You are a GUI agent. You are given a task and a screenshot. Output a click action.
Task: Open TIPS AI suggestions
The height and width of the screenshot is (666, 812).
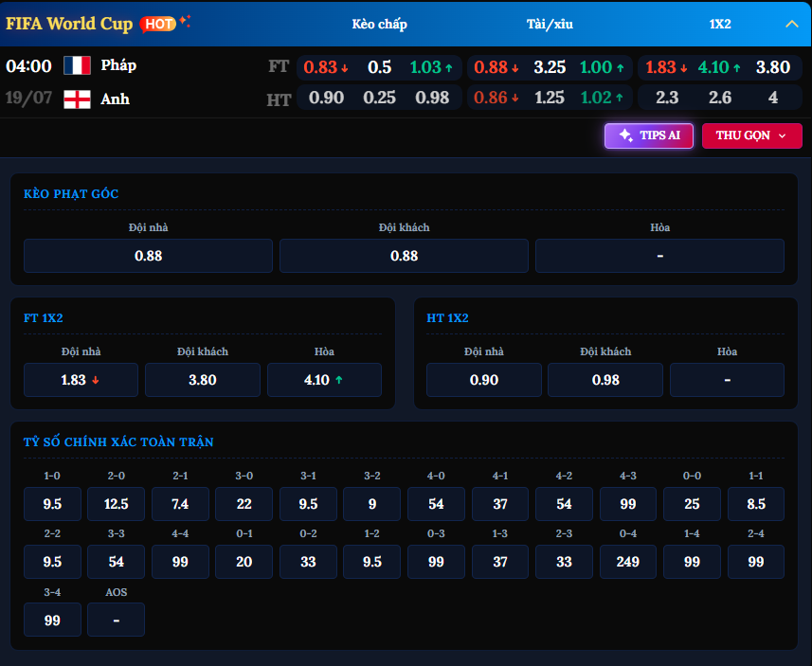point(648,135)
